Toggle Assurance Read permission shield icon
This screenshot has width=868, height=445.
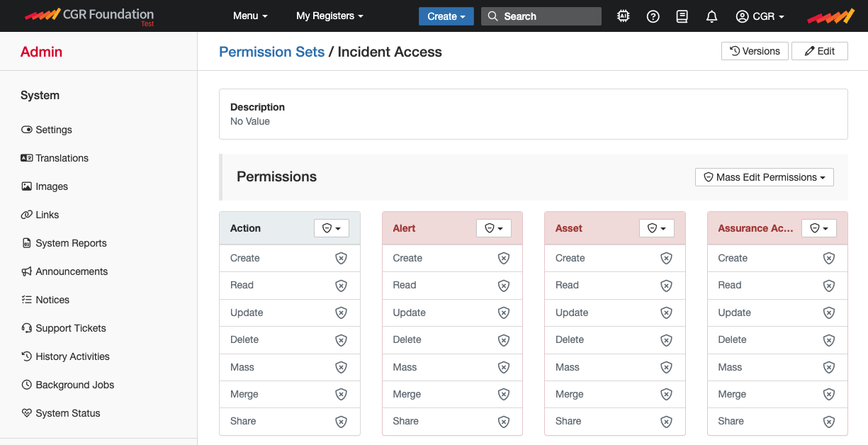pyautogui.click(x=829, y=286)
